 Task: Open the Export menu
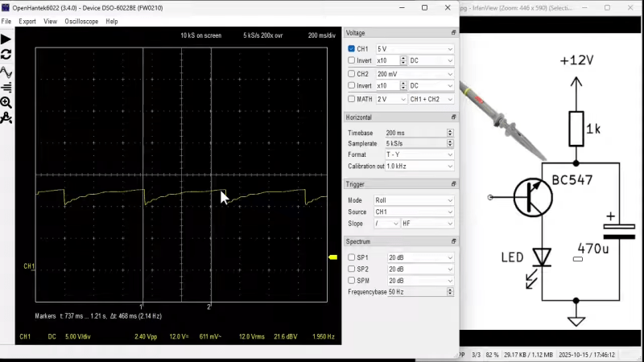click(x=27, y=22)
